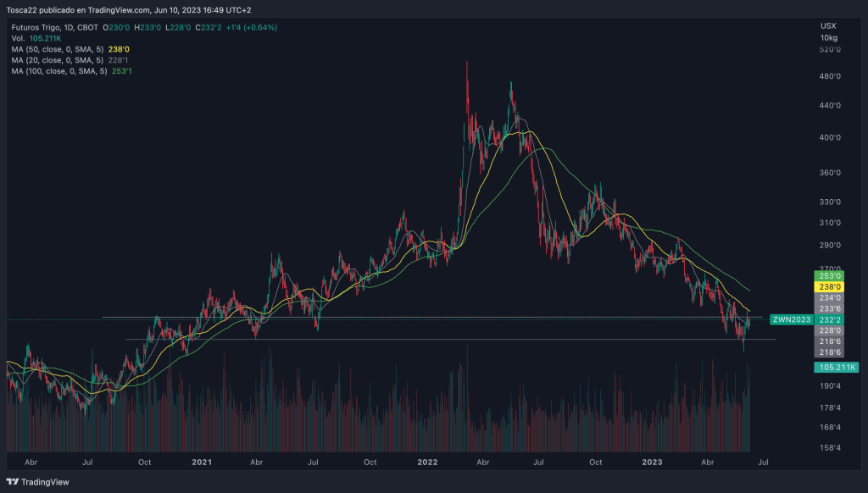Click the yellow 238'0 price label
This screenshot has height=493, width=868.
830,287
